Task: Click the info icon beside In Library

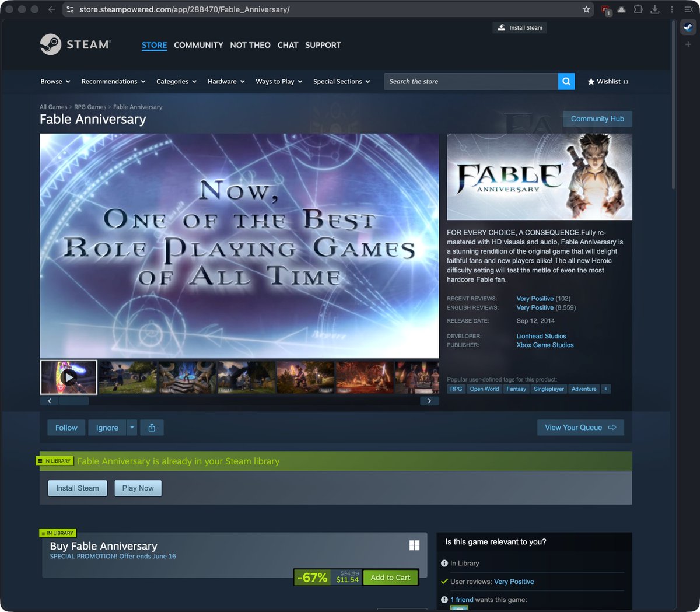Action: tap(444, 564)
